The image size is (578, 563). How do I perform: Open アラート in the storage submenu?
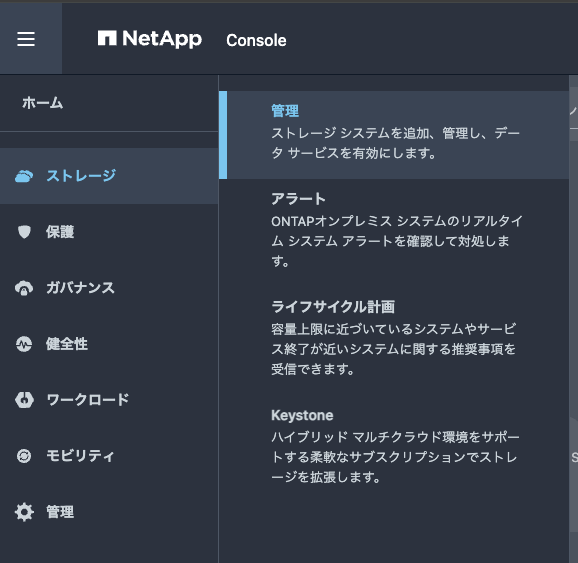(298, 199)
